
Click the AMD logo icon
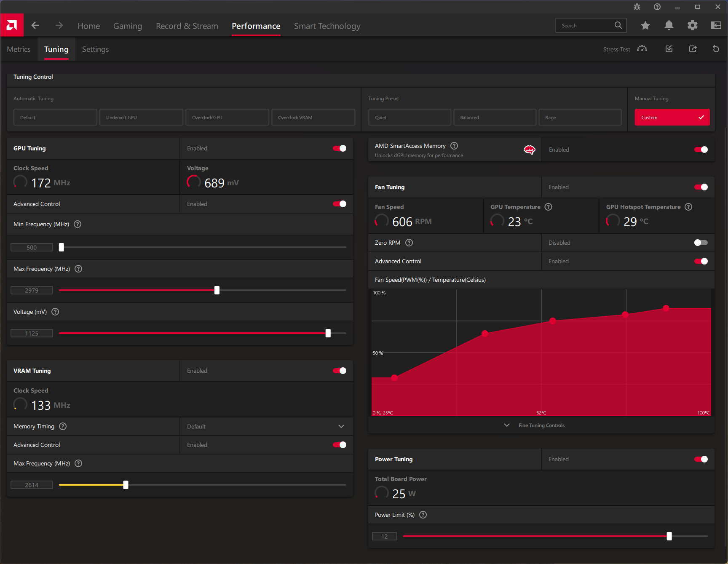(x=12, y=25)
